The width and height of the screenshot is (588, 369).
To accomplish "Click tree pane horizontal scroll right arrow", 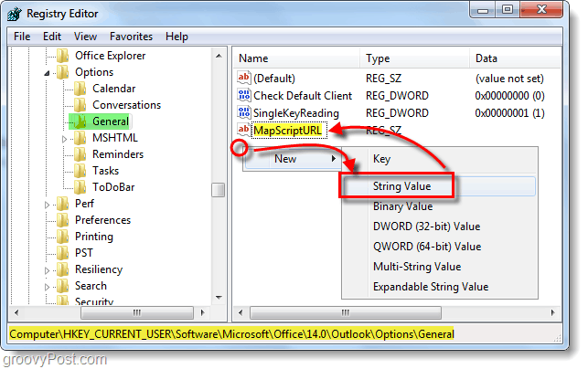I will [202, 312].
